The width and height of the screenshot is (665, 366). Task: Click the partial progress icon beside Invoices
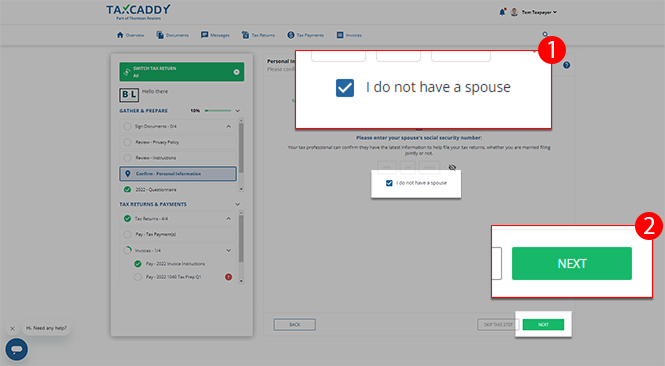pos(127,250)
